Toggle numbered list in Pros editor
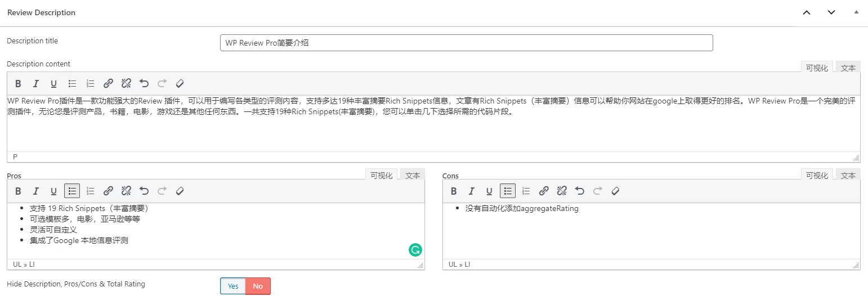This screenshot has width=868, height=296. click(90, 191)
